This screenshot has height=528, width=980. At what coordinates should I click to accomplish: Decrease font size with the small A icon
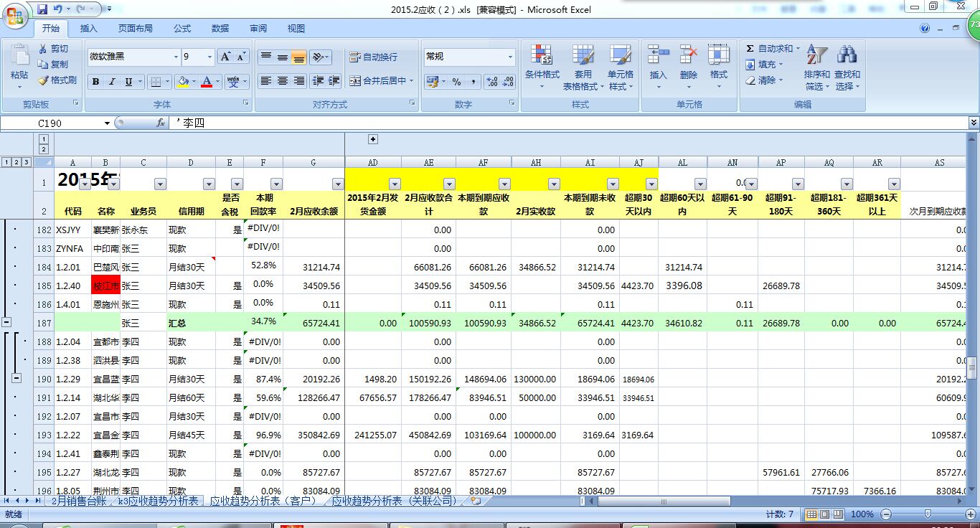click(241, 57)
